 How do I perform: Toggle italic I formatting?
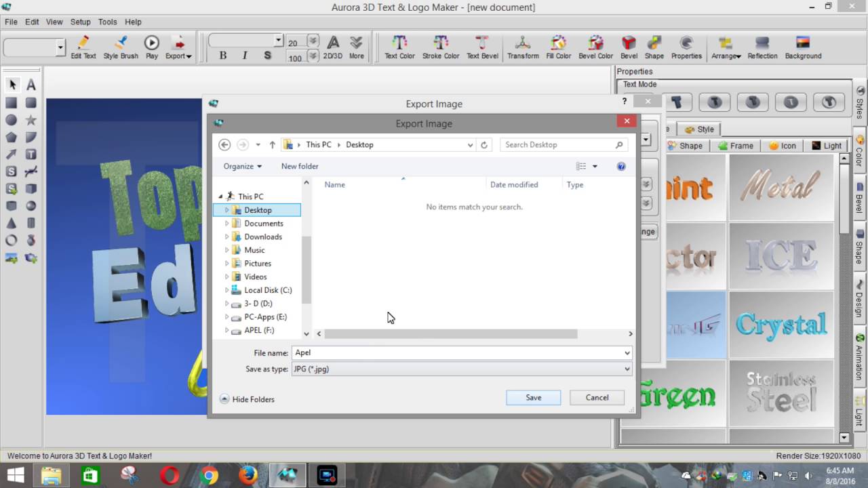pyautogui.click(x=245, y=56)
